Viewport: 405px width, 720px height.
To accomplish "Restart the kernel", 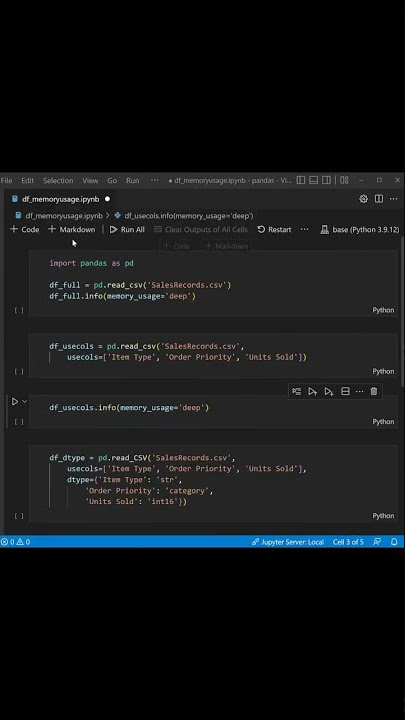I will 274,229.
